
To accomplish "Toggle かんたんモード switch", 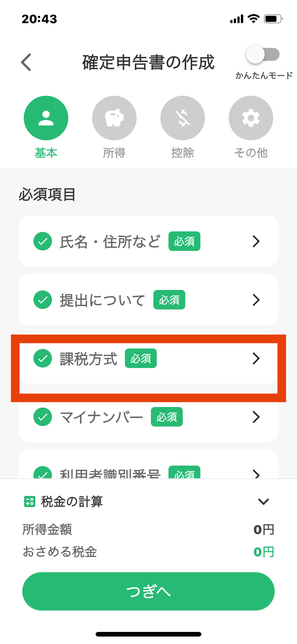I will 263,55.
